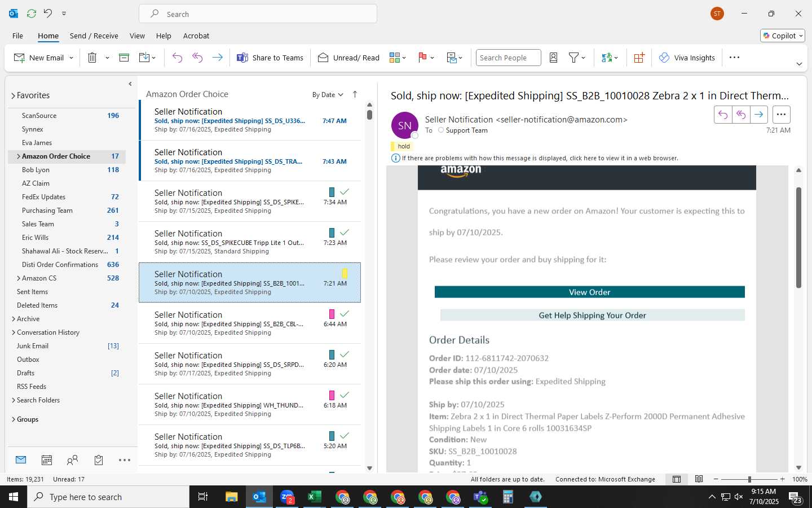Screen dimensions: 812x508
Task: Expand Search Folders
Action: click(x=14, y=400)
